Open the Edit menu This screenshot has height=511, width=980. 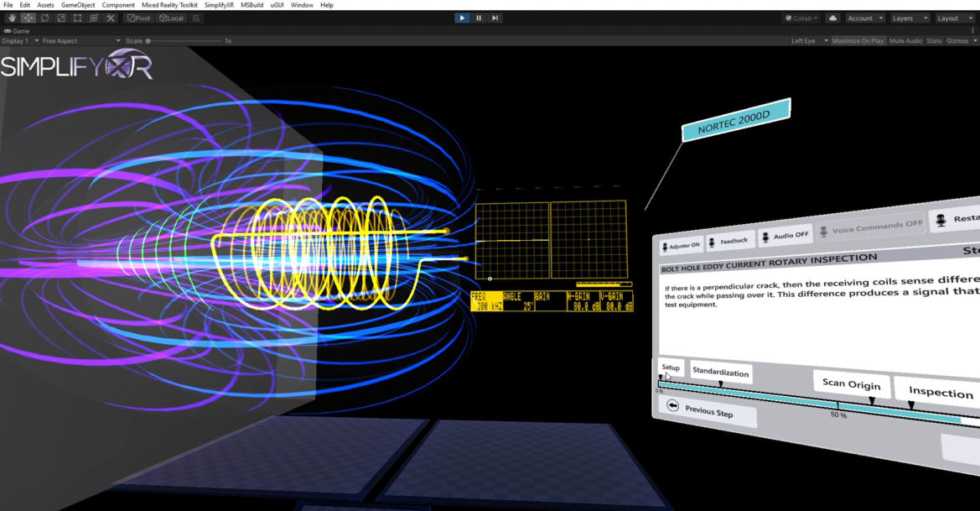tap(24, 5)
